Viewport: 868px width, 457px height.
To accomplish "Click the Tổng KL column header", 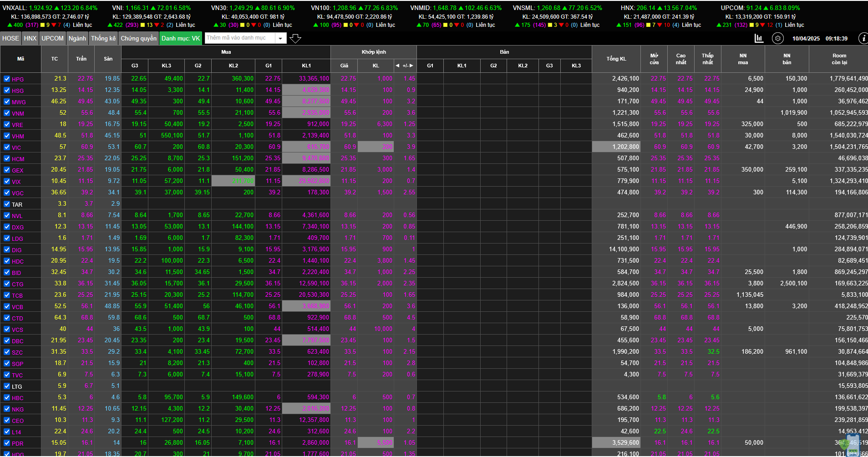I will click(616, 59).
